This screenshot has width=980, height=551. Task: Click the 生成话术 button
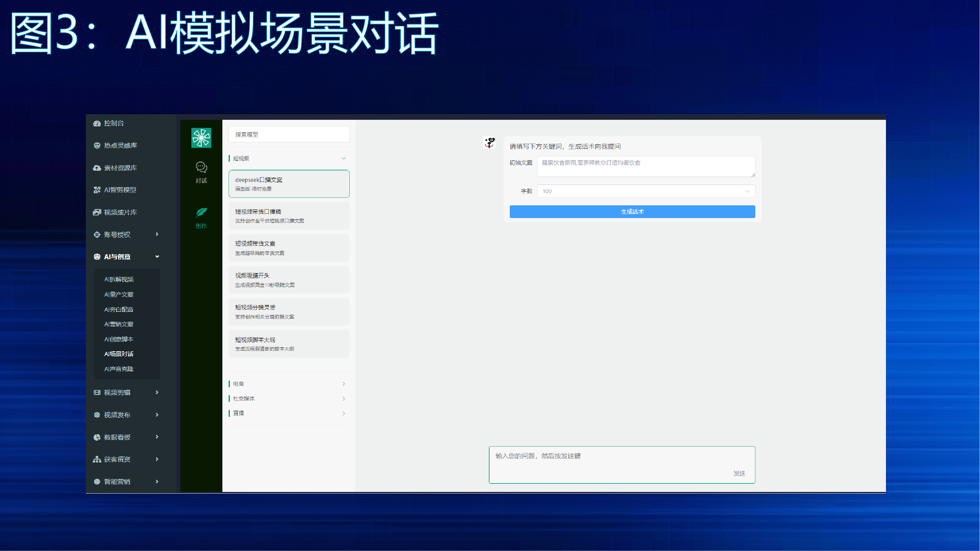[x=632, y=212]
